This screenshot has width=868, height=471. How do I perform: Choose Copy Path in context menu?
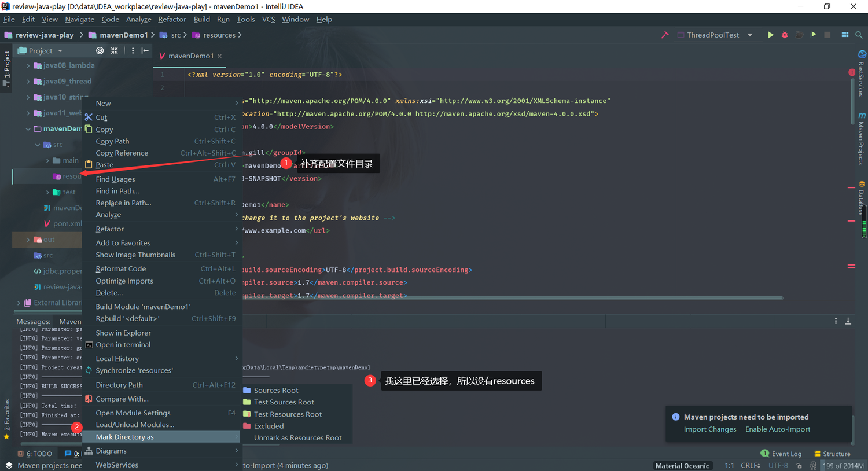162,141
